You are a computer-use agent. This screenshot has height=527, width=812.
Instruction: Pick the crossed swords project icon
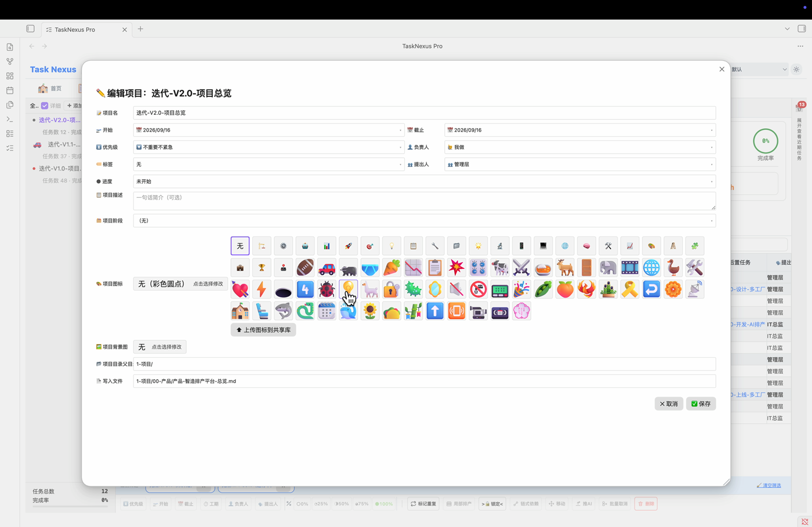521,268
